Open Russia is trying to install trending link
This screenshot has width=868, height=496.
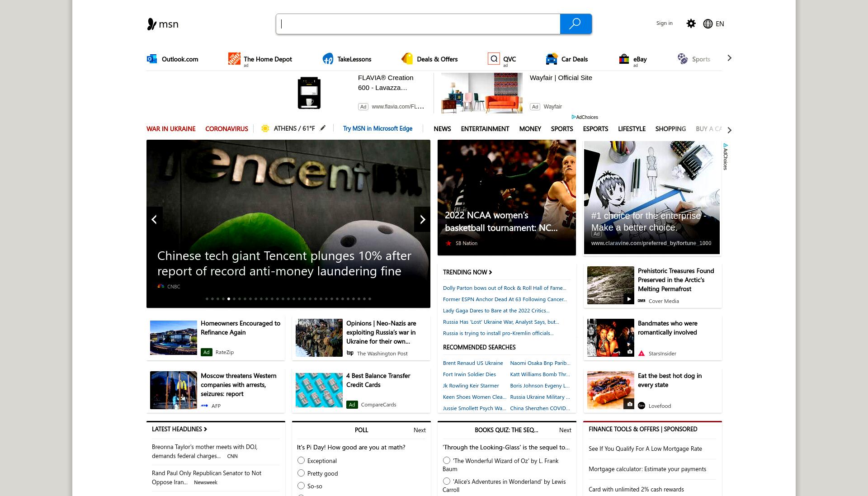[x=498, y=333]
